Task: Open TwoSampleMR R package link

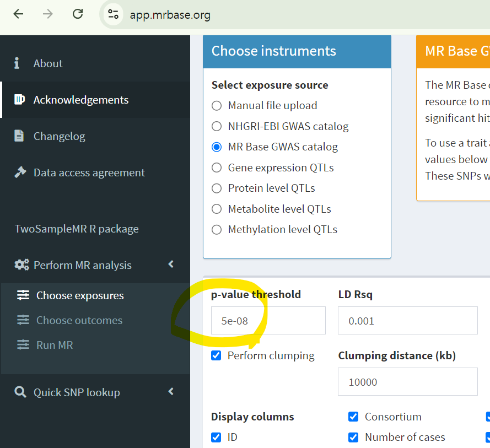Action: [77, 229]
